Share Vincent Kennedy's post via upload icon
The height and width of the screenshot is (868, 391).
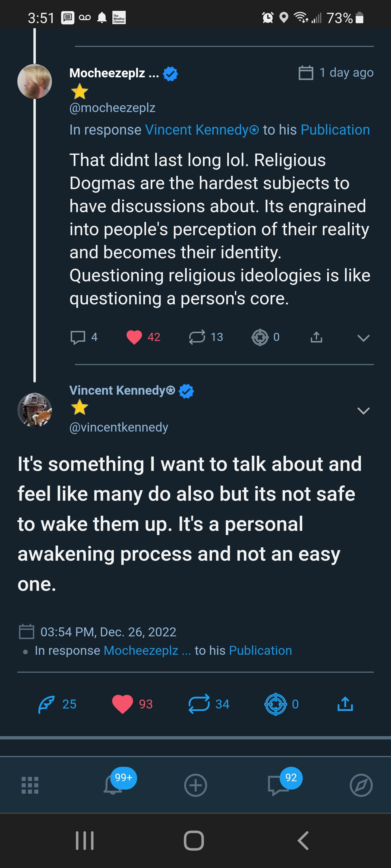click(345, 704)
